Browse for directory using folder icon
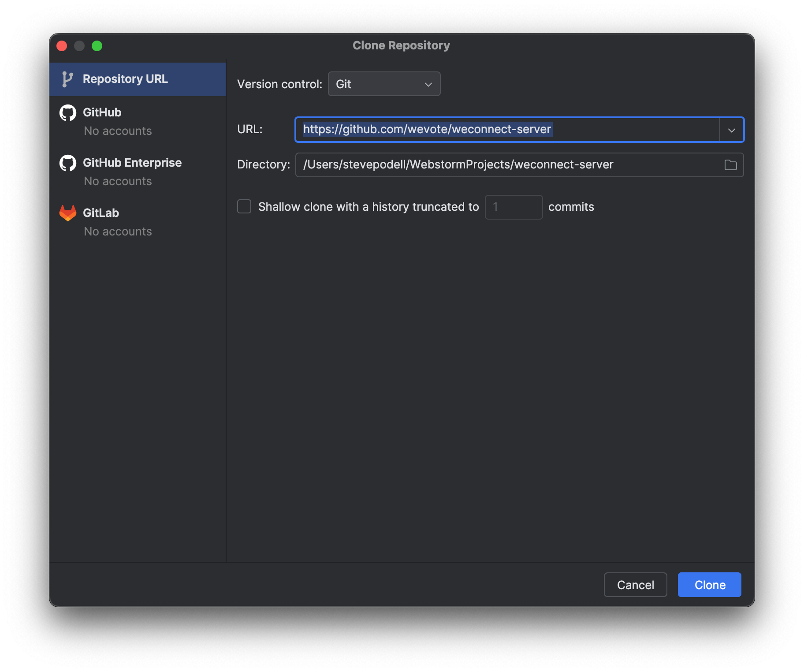 point(730,165)
